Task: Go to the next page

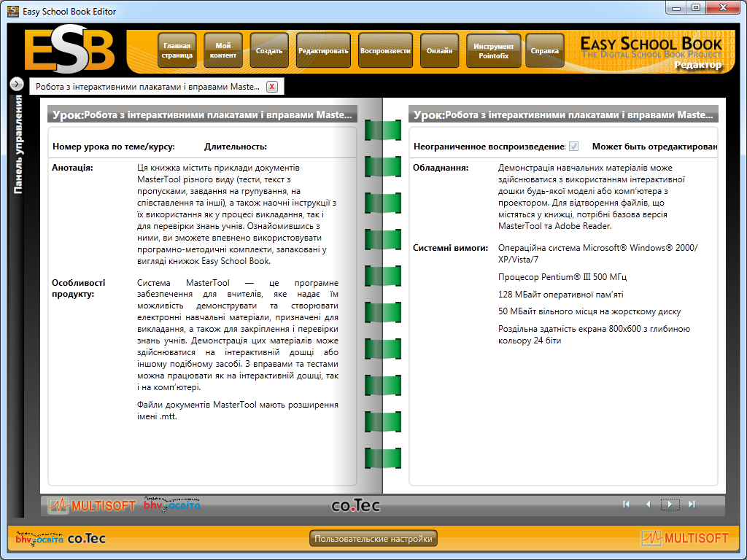Action: [x=670, y=505]
